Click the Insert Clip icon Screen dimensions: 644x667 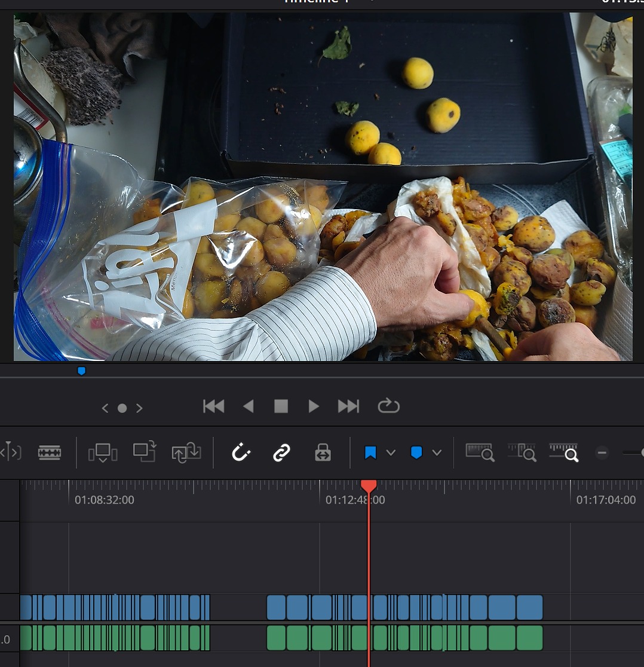102,452
